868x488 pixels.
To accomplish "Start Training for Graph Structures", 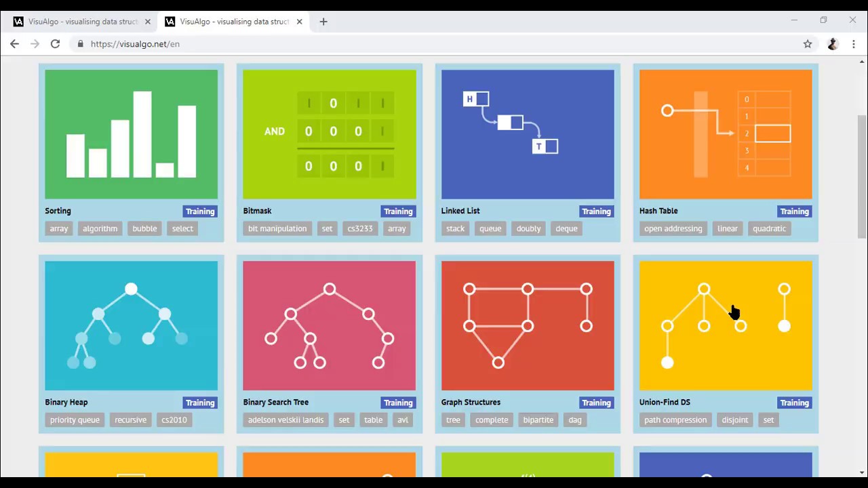I will pyautogui.click(x=596, y=403).
